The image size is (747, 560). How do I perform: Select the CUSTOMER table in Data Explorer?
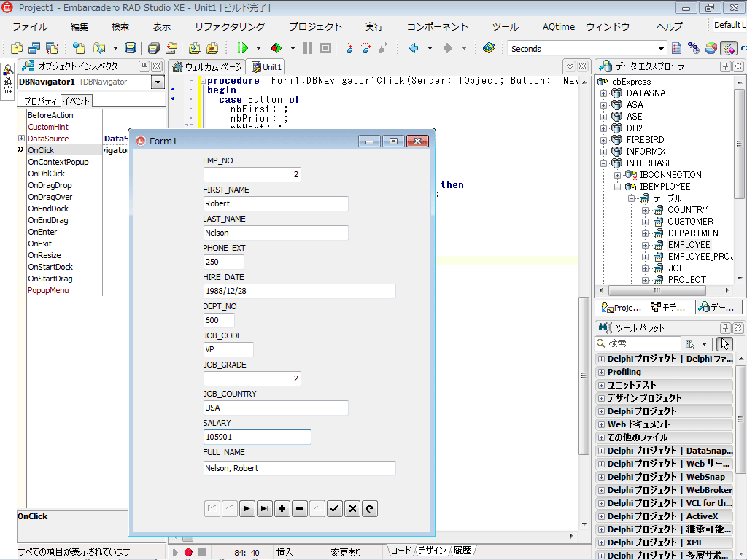pos(690,222)
